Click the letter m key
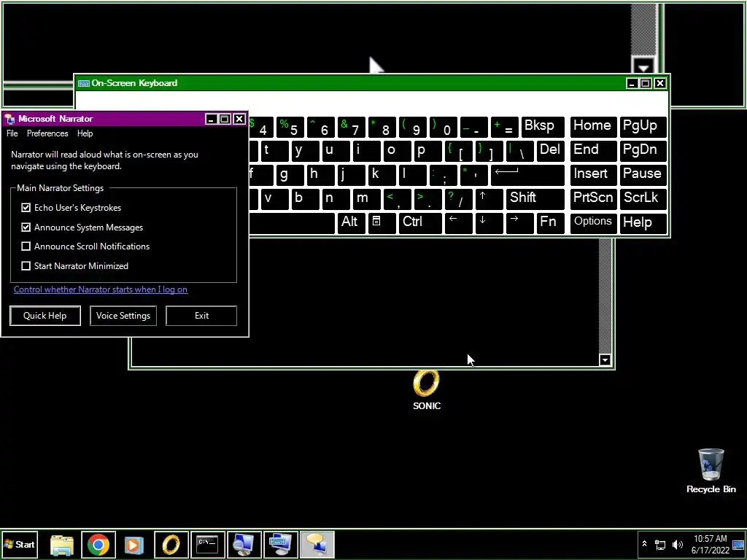Image resolution: width=747 pixels, height=560 pixels. [366, 198]
